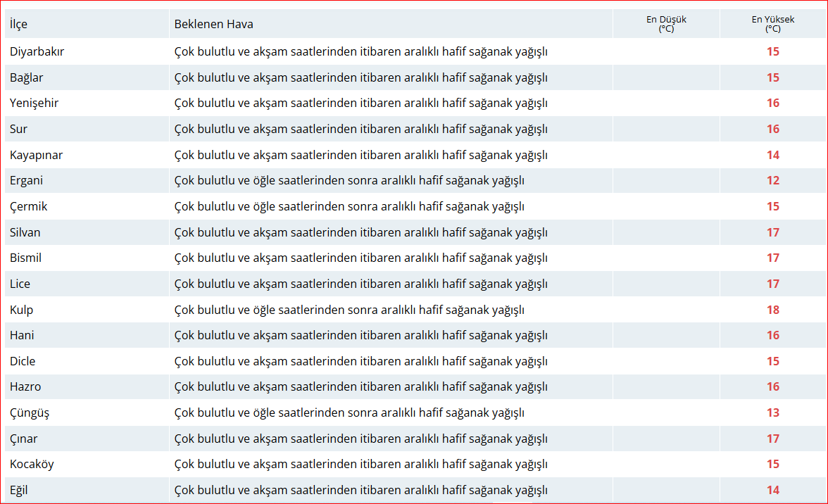This screenshot has width=828, height=504.
Task: Click the empty lowest temperature cell for Sur
Action: (666, 130)
